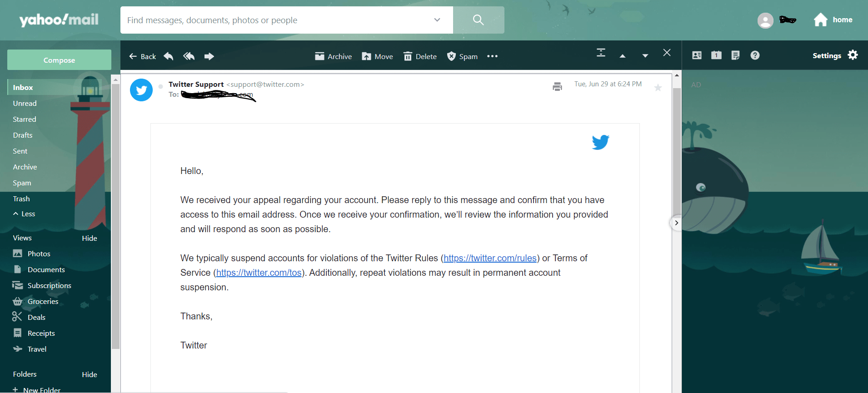
Task: Click the reply all icon
Action: tap(189, 56)
